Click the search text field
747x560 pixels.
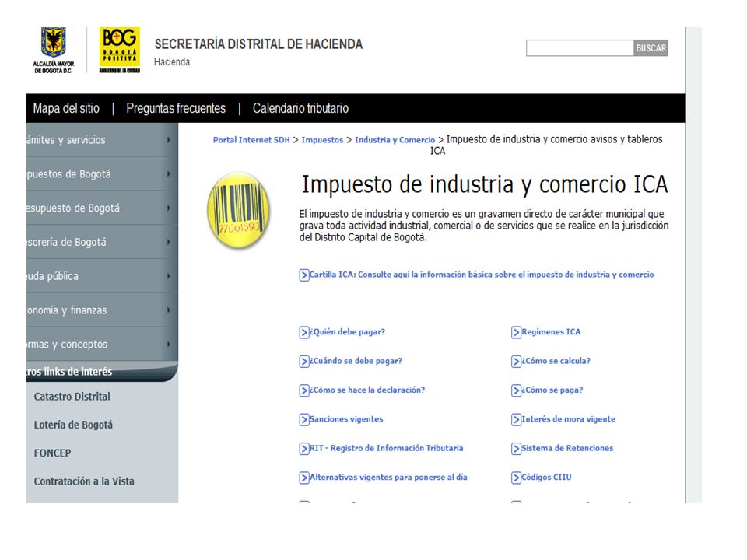click(580, 48)
